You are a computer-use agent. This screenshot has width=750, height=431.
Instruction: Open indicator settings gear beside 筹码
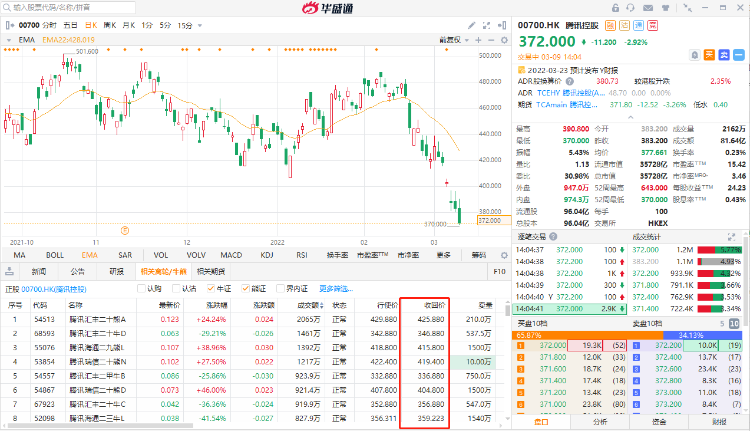(x=504, y=255)
